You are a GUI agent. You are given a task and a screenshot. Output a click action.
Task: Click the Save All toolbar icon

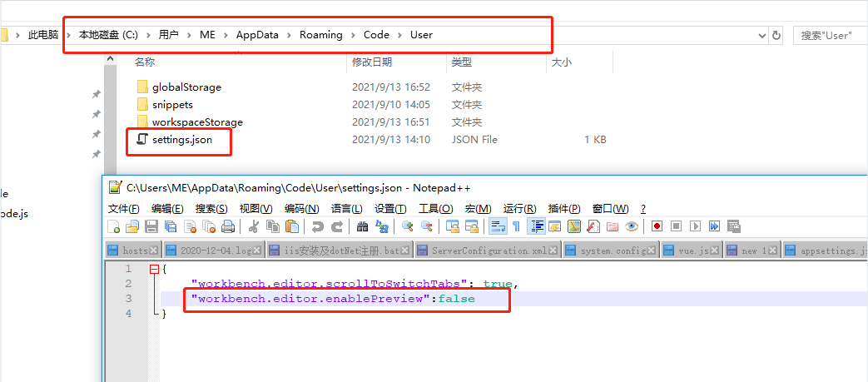[171, 226]
